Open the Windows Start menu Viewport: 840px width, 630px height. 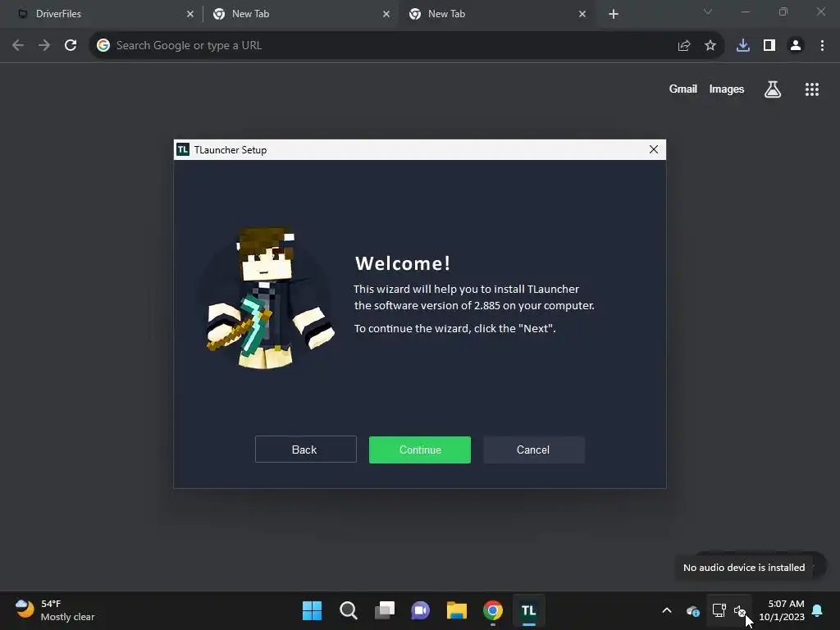[x=312, y=610]
